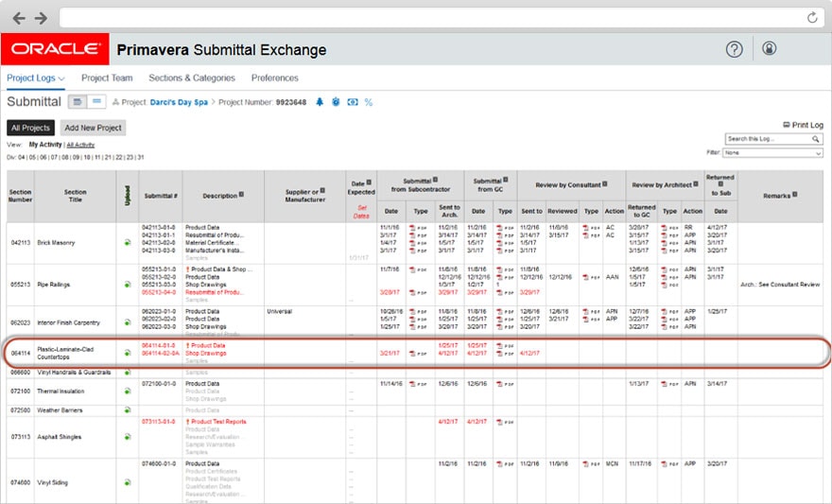Click the notification bell icon beside project number
832x504 pixels.
coord(320,102)
